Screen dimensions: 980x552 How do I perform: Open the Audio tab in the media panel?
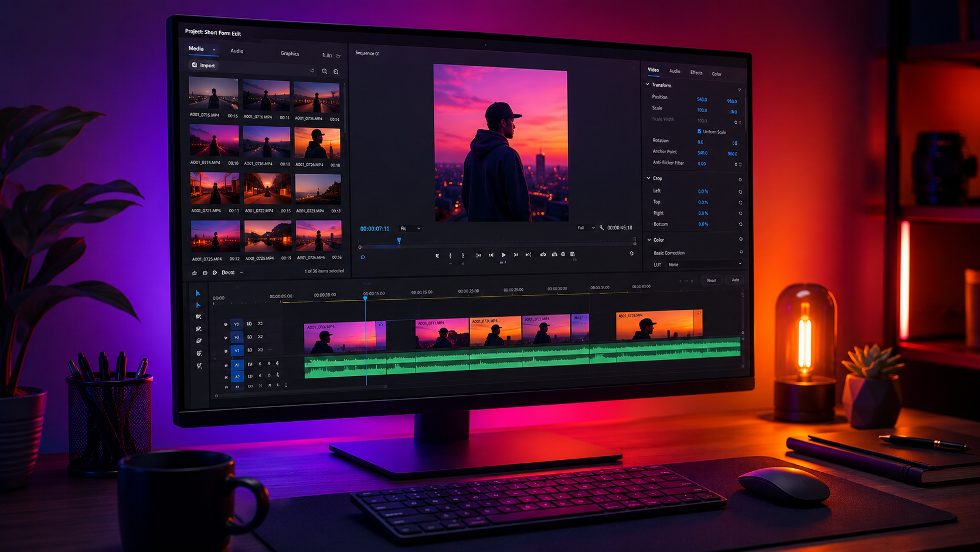pyautogui.click(x=237, y=51)
